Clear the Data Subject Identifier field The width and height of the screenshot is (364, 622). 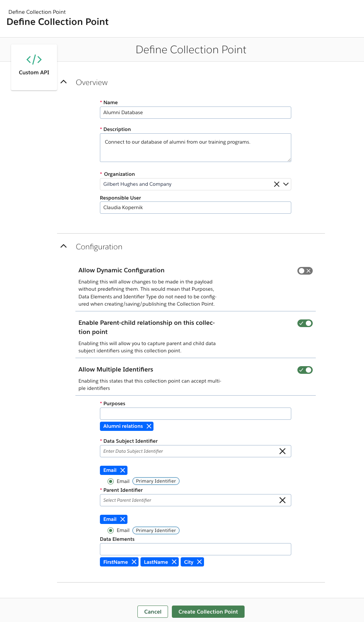[282, 451]
